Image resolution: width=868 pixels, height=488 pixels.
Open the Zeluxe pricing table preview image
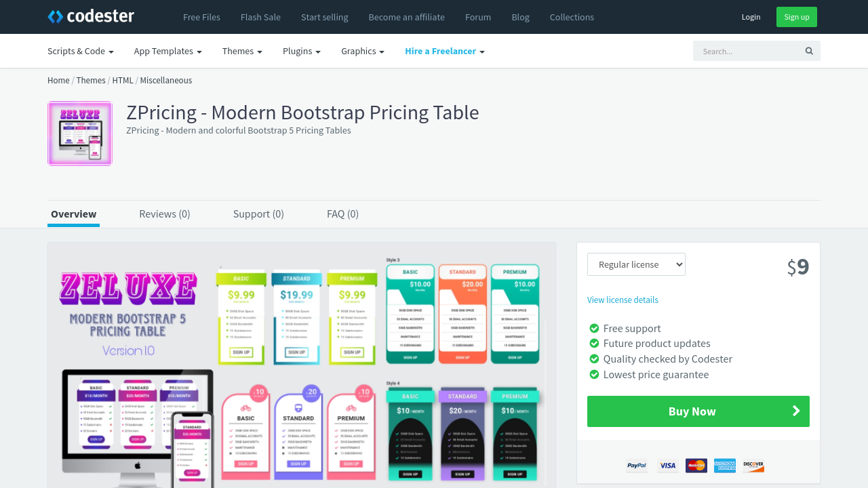click(x=302, y=365)
